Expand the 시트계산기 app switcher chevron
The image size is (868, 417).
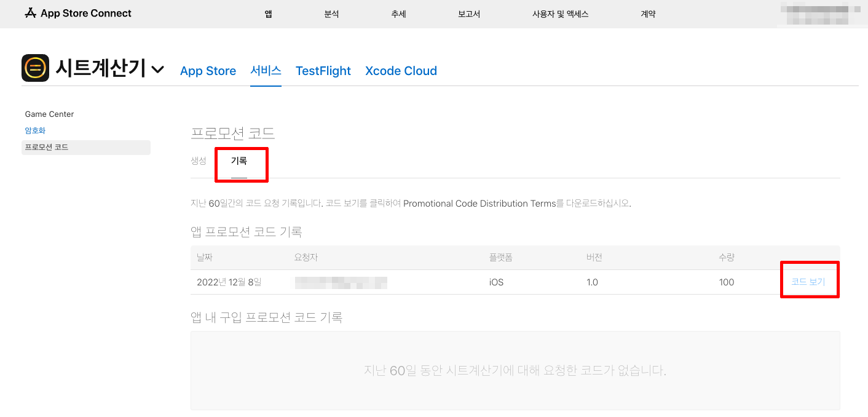(x=158, y=69)
